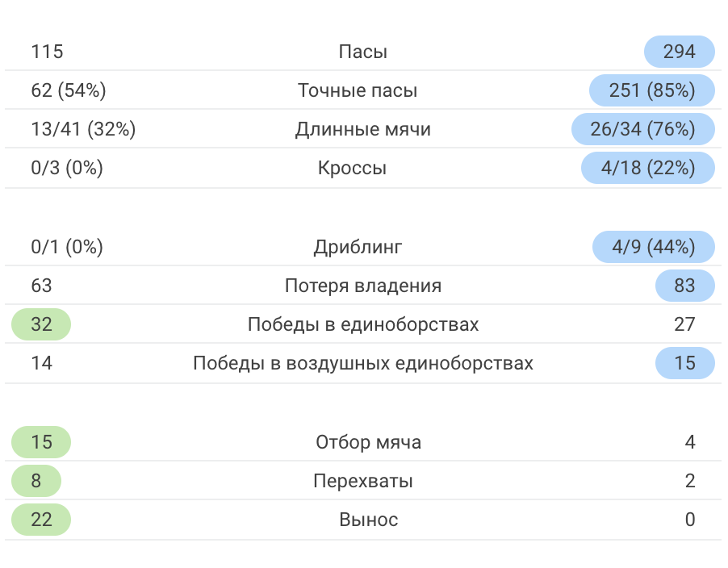Click the green 22 clearances badge
Screen dimensions: 728x568
pyautogui.click(x=41, y=520)
